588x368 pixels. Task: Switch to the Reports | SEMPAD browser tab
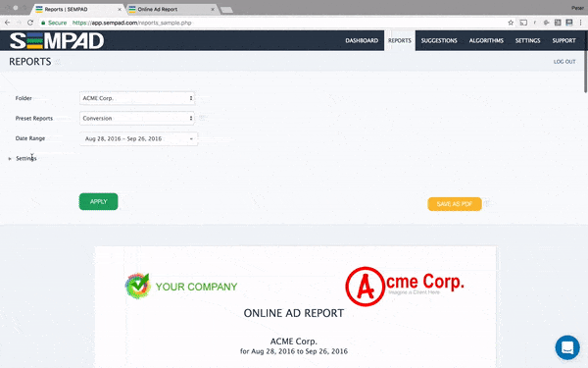(x=78, y=9)
